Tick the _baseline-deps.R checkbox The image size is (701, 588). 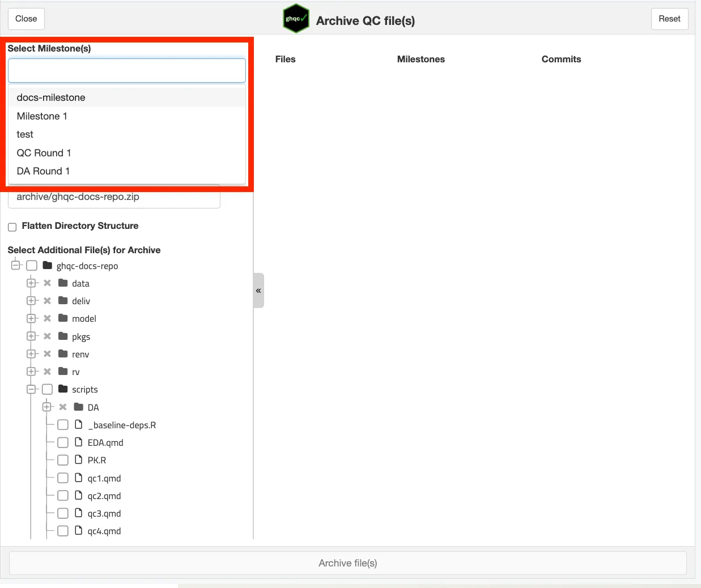point(63,425)
